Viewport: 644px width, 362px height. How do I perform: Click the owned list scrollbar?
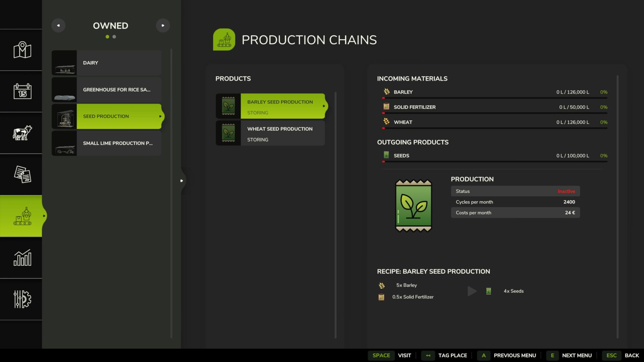pos(171,194)
